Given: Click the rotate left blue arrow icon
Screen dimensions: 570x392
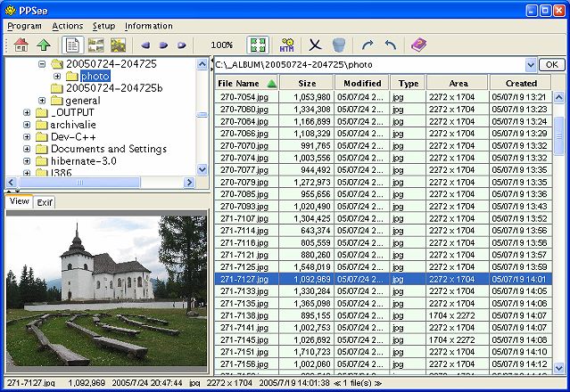Looking at the screenshot, I should tap(390, 45).
